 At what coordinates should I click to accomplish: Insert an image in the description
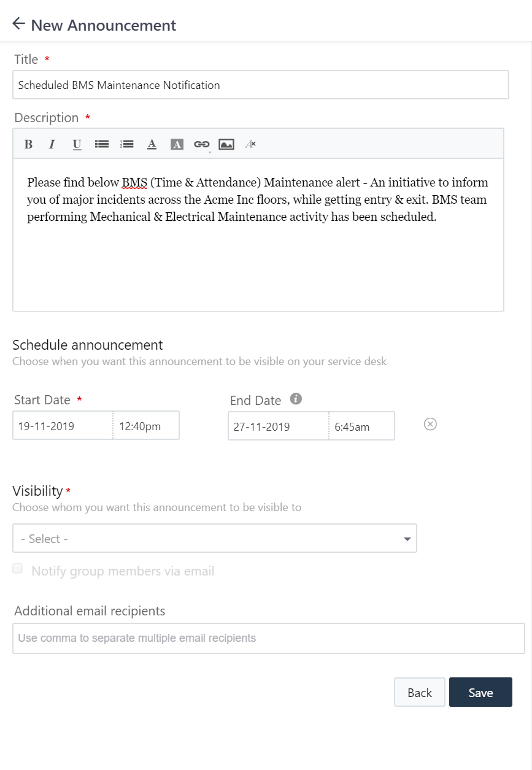pos(226,144)
